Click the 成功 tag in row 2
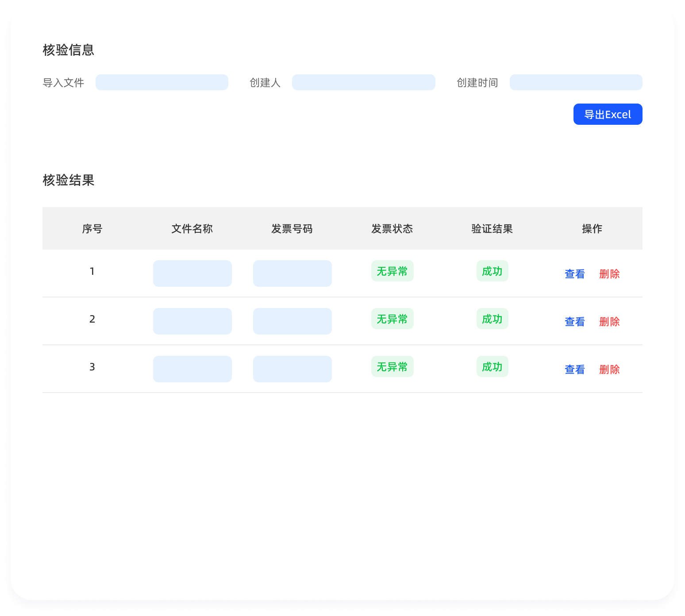Screen dimensions: 685x616 (492, 319)
